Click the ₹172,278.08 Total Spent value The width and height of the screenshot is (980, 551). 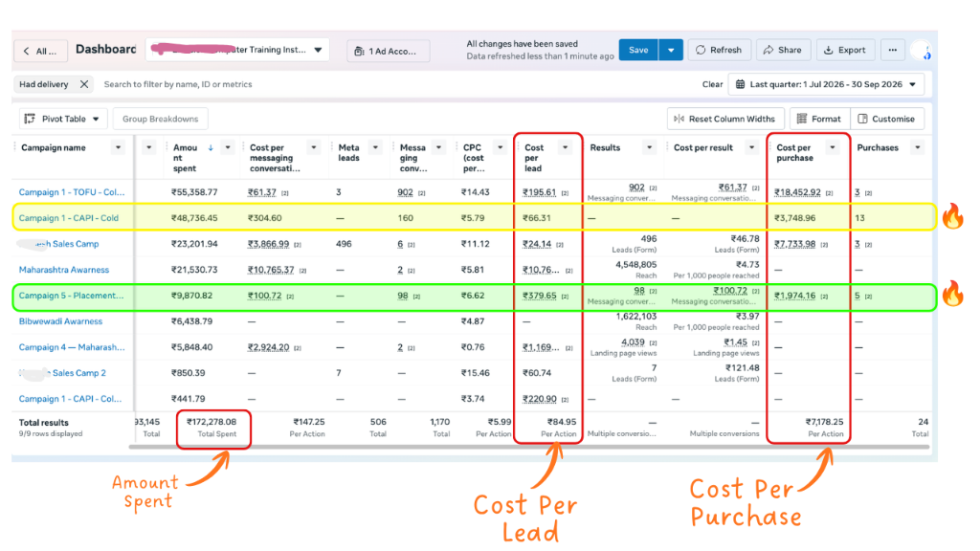tap(212, 422)
